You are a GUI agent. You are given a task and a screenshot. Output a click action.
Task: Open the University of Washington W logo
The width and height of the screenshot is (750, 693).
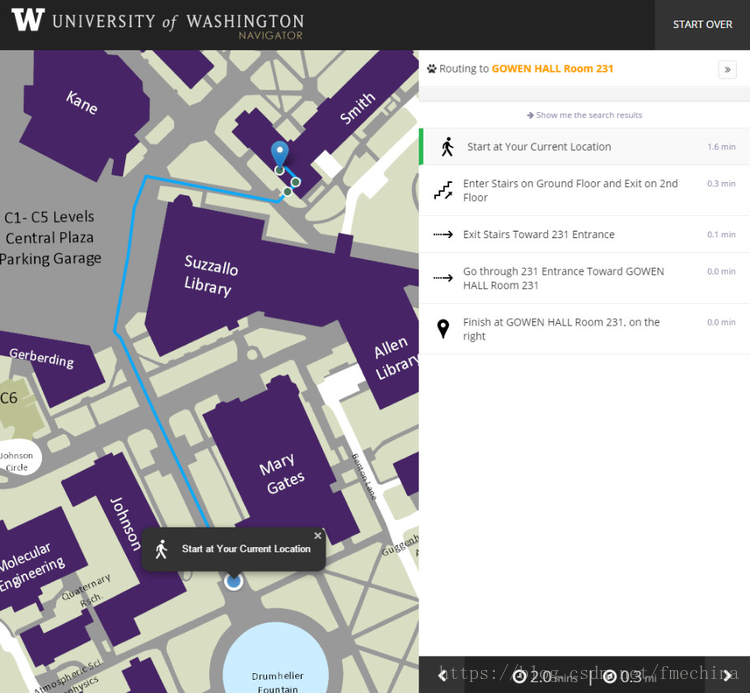pyautogui.click(x=28, y=20)
